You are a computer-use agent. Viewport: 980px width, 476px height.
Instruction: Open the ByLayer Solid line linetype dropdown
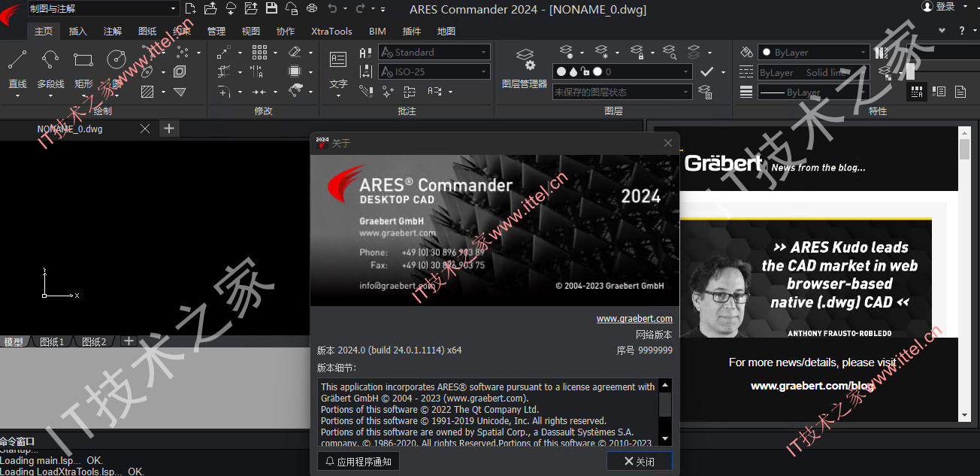[x=813, y=72]
